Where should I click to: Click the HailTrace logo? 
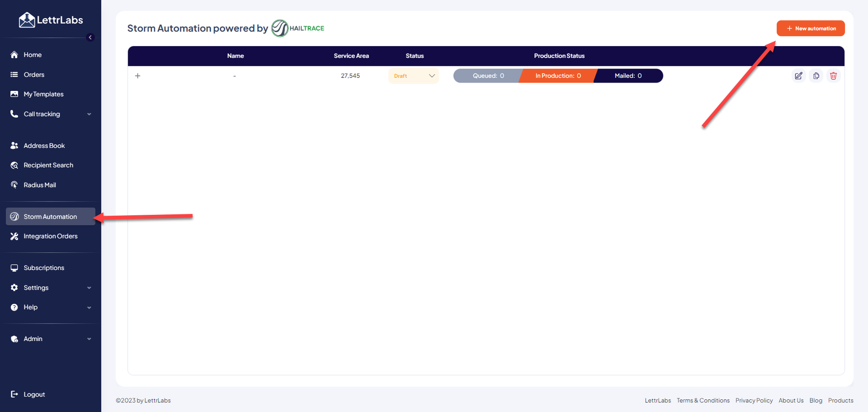(x=298, y=28)
